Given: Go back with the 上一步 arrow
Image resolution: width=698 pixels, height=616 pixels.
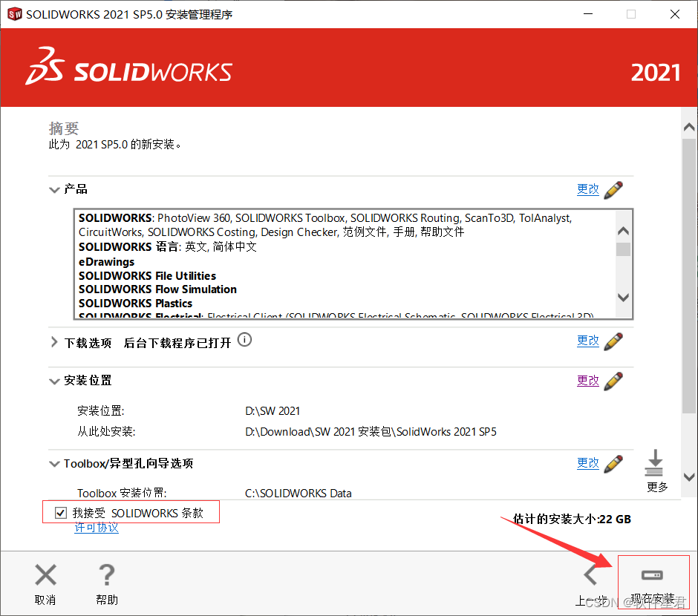Looking at the screenshot, I should (x=590, y=574).
